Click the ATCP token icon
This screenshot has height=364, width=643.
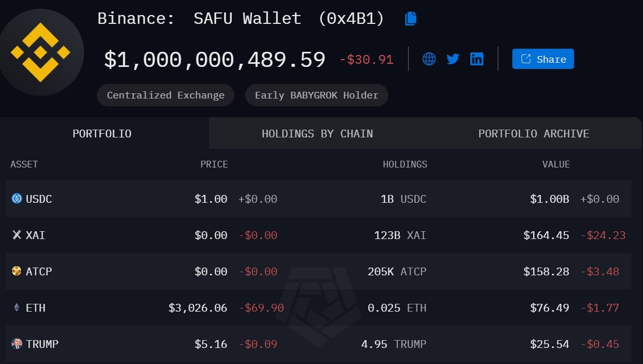pos(17,271)
